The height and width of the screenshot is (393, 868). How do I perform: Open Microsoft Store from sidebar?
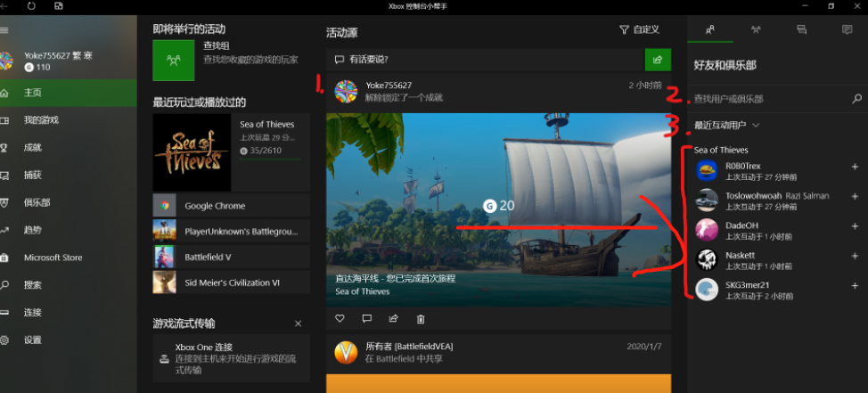coord(69,258)
